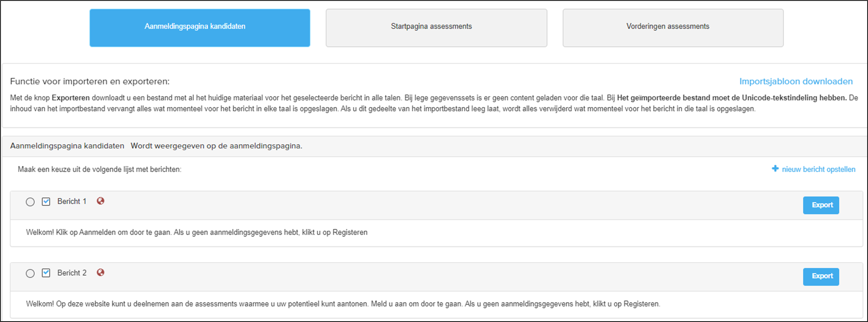Export Bericht 2 with the Export button
Viewport: 868px width, 322px height.
[x=821, y=277]
